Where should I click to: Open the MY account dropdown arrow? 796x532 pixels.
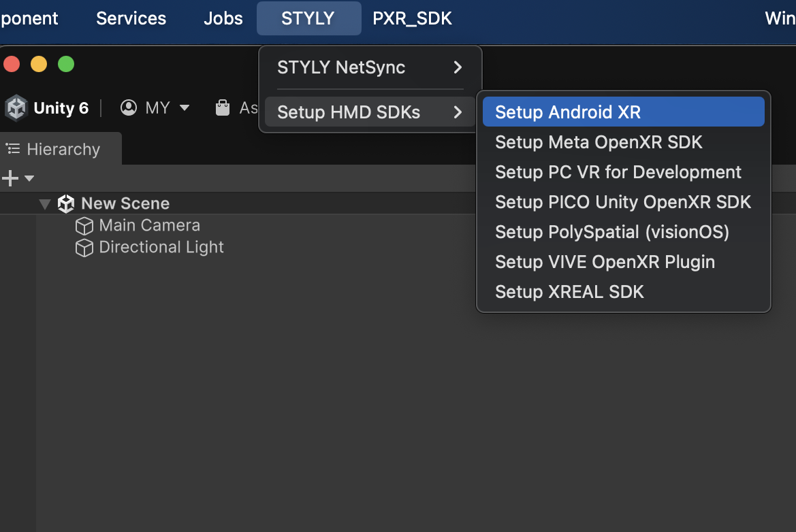tap(184, 107)
